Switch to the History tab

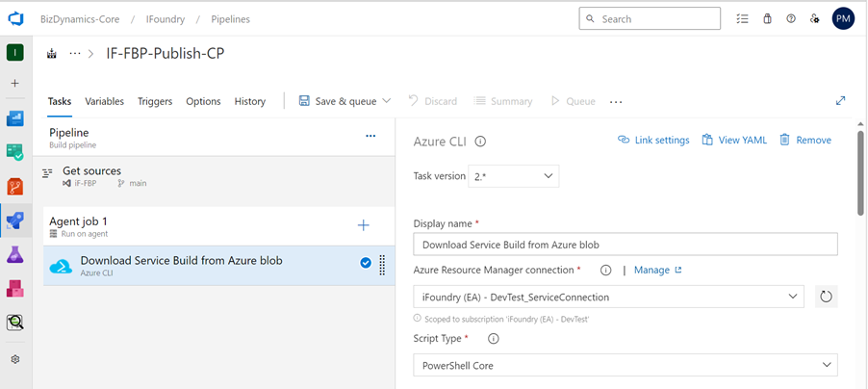click(249, 101)
